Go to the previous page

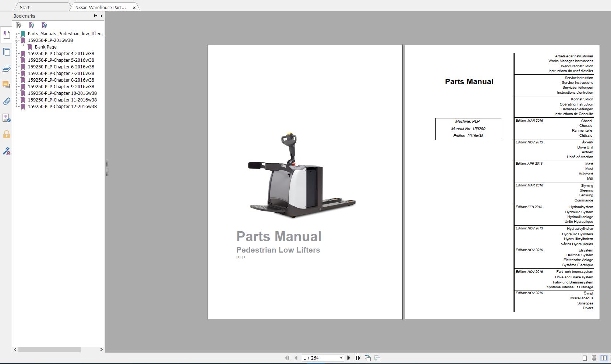tap(296, 358)
